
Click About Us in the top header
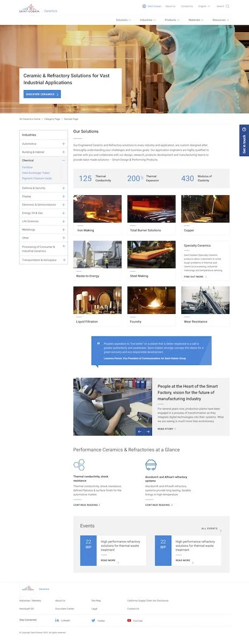click(x=170, y=6)
